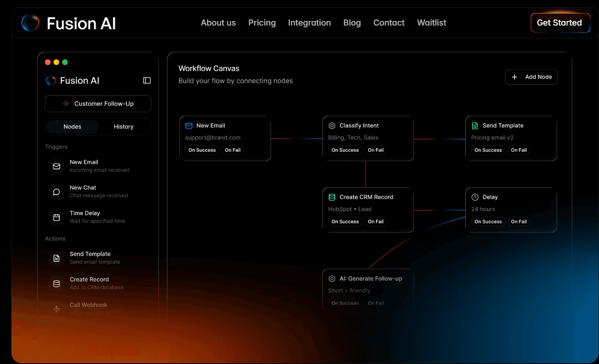
Task: Click On Success on Send Template node
Action: coord(488,150)
